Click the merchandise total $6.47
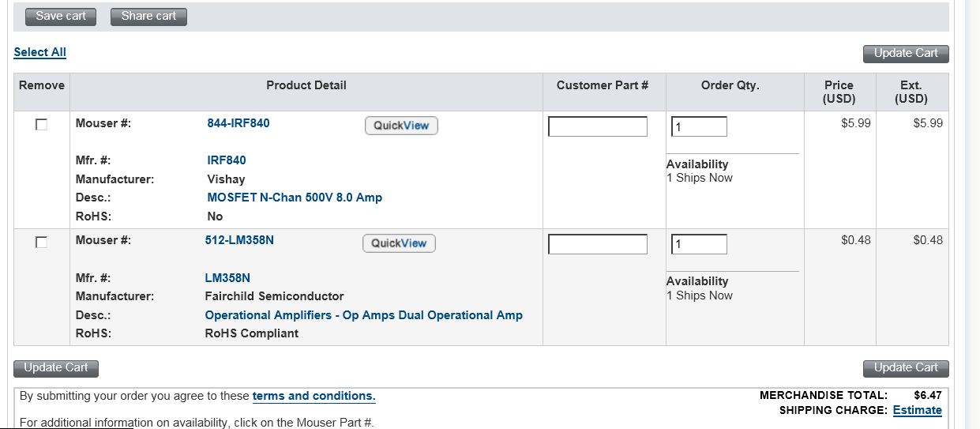Viewport: 980px width, 429px height. (928, 395)
